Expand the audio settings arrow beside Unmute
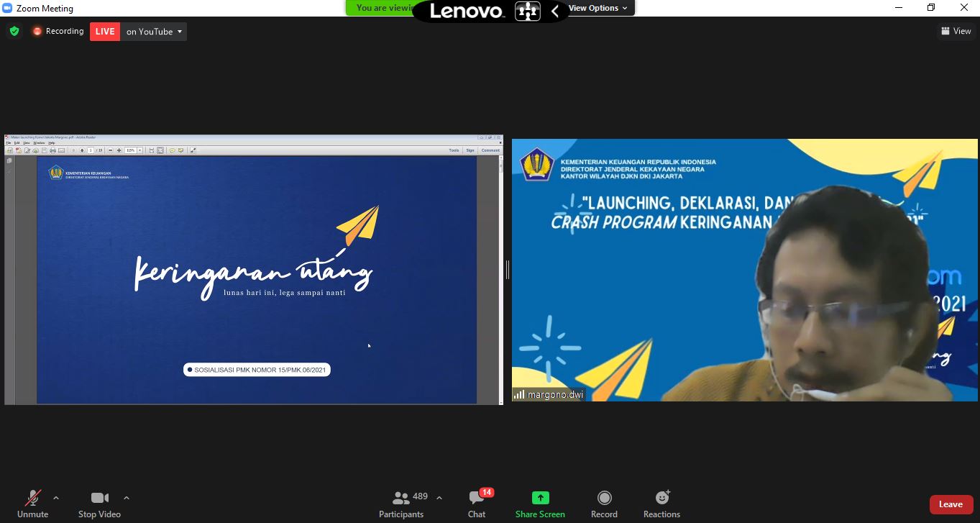This screenshot has width=980, height=523. [56, 498]
